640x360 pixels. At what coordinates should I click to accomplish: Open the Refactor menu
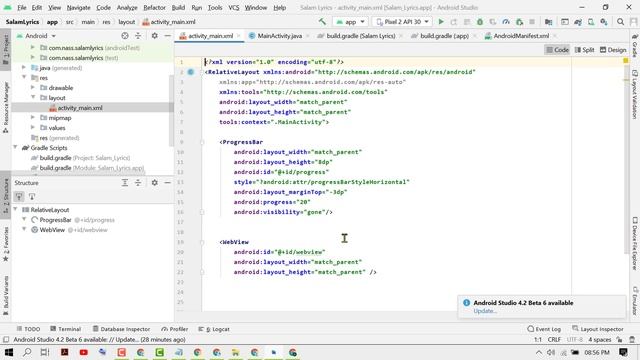154,7
